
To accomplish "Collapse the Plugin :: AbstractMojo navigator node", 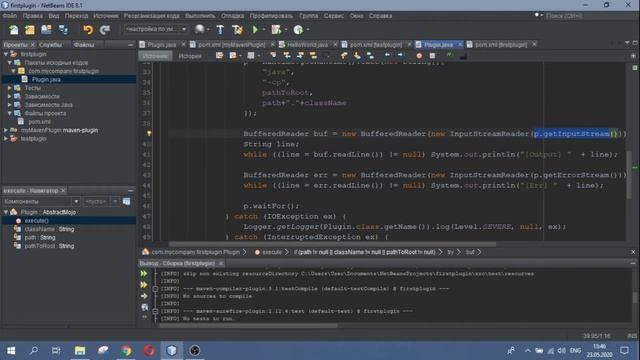I will tap(6, 212).
